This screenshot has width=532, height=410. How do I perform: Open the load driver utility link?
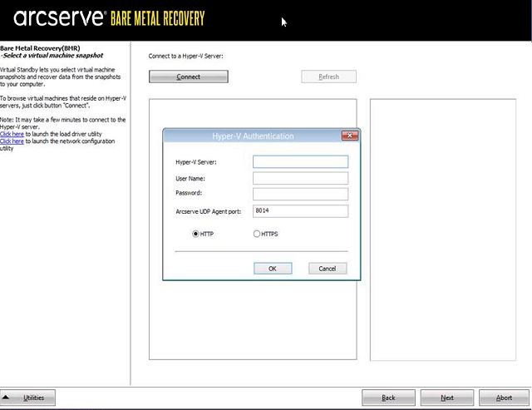click(12, 134)
